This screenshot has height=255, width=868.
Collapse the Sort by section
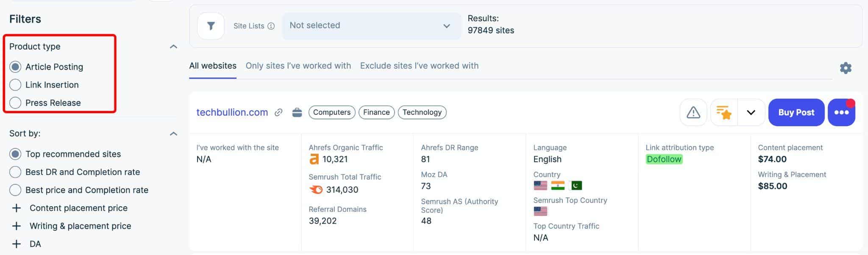pyautogui.click(x=173, y=134)
